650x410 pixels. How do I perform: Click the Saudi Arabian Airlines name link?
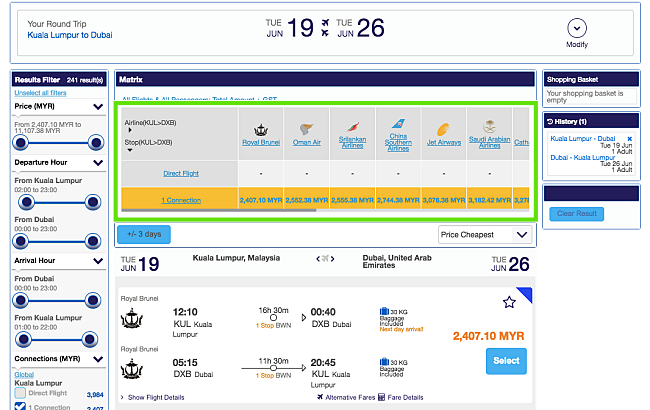[490, 142]
